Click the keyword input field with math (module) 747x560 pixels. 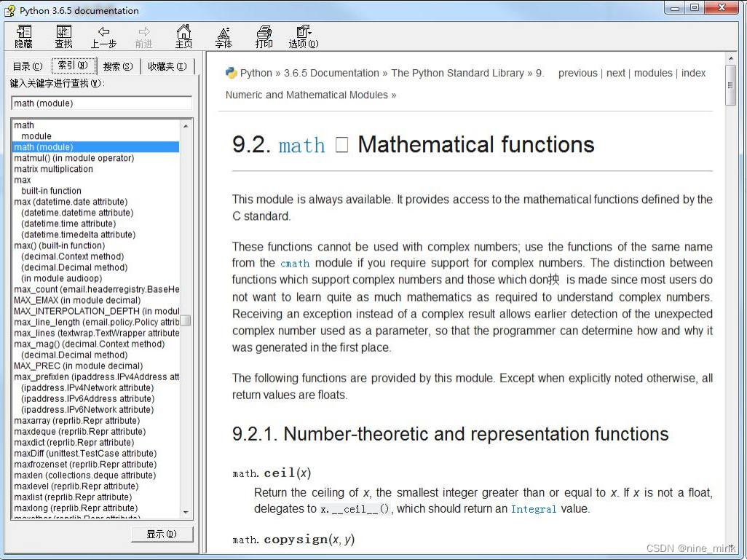coord(101,103)
